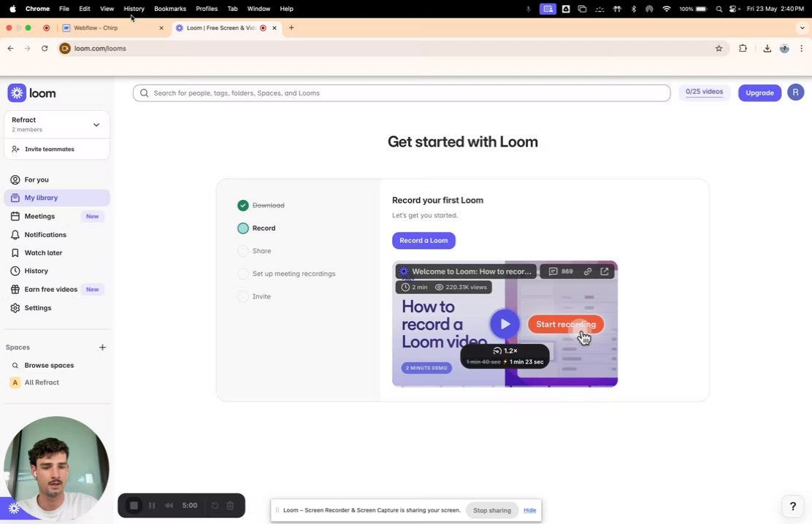Change the 1.2× playback speed
Image resolution: width=812 pixels, height=524 pixels.
click(x=505, y=351)
